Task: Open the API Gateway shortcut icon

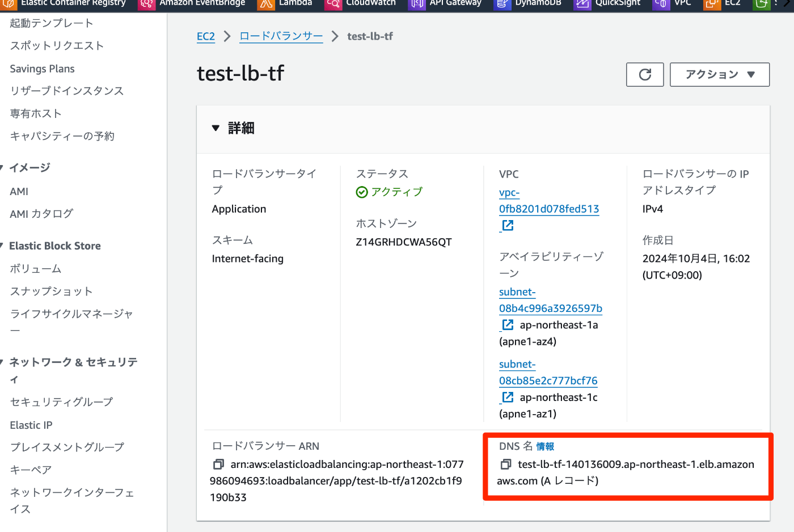Action: click(417, 5)
